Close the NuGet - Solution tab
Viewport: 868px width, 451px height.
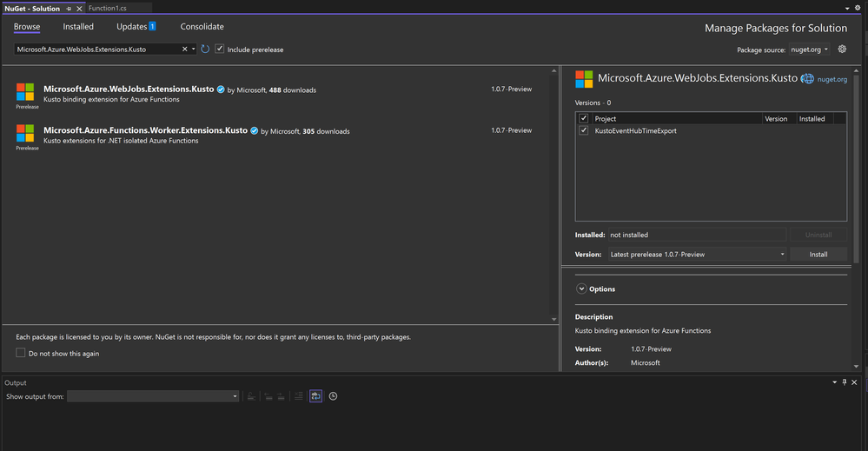[x=79, y=9]
